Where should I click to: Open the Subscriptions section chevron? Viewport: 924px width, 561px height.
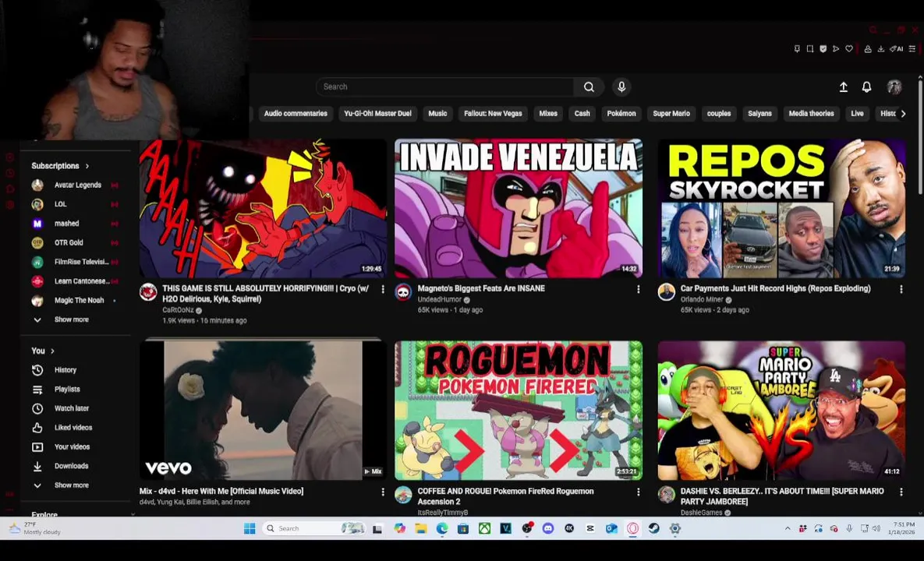(87, 167)
